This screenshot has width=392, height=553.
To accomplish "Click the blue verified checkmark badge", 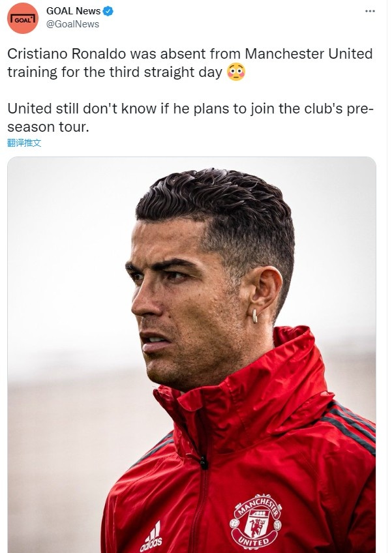I will click(108, 11).
